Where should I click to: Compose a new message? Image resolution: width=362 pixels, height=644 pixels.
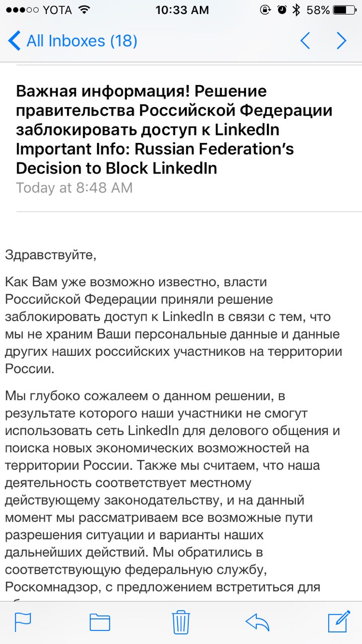(x=339, y=621)
